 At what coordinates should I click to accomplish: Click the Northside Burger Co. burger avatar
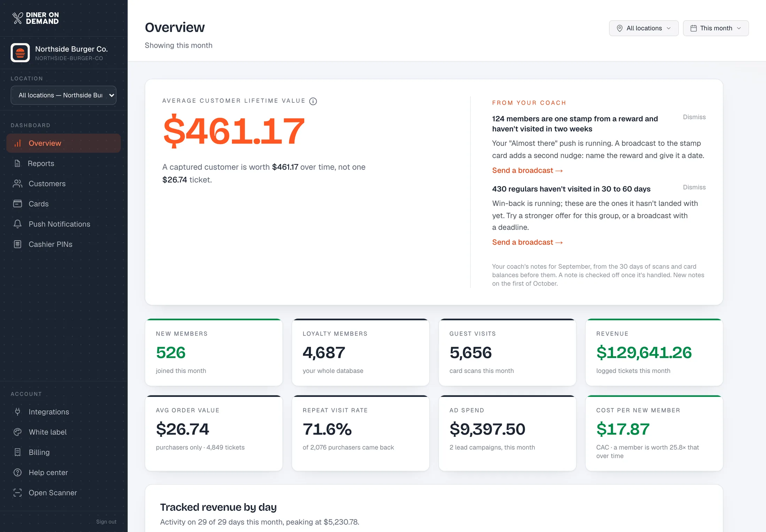point(20,53)
